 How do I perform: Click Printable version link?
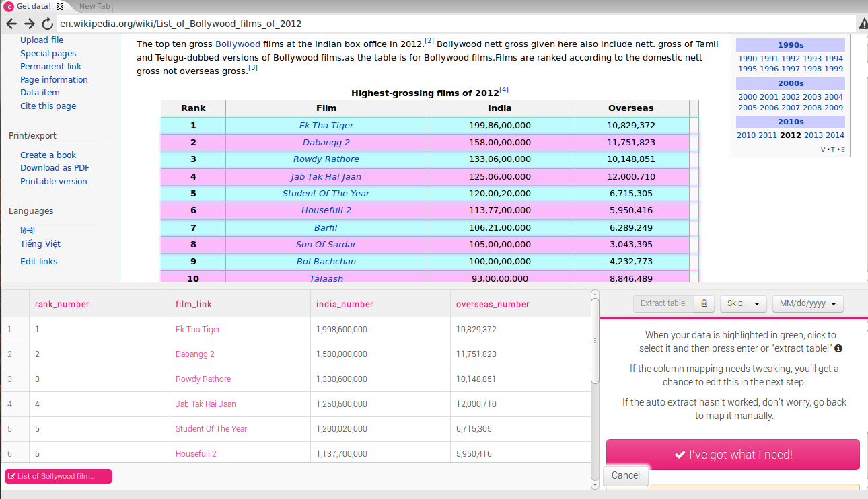53,181
